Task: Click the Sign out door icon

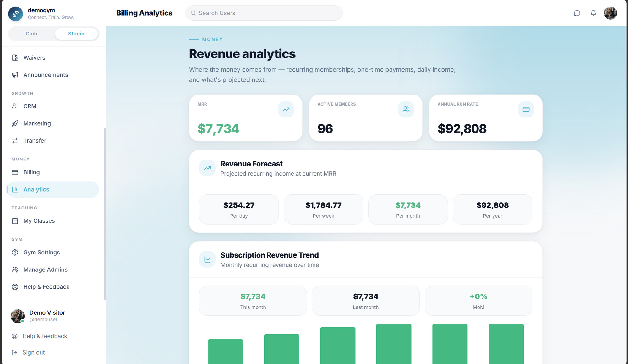Action: tap(14, 352)
